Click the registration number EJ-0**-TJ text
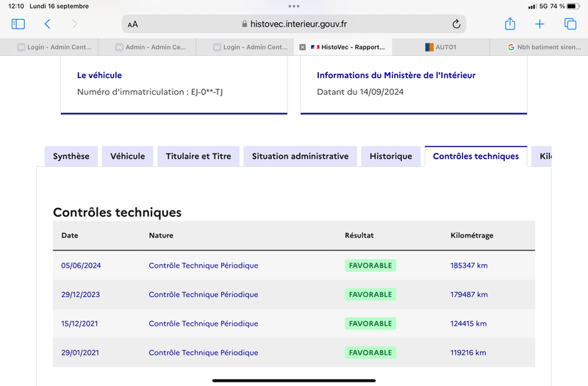 (207, 92)
